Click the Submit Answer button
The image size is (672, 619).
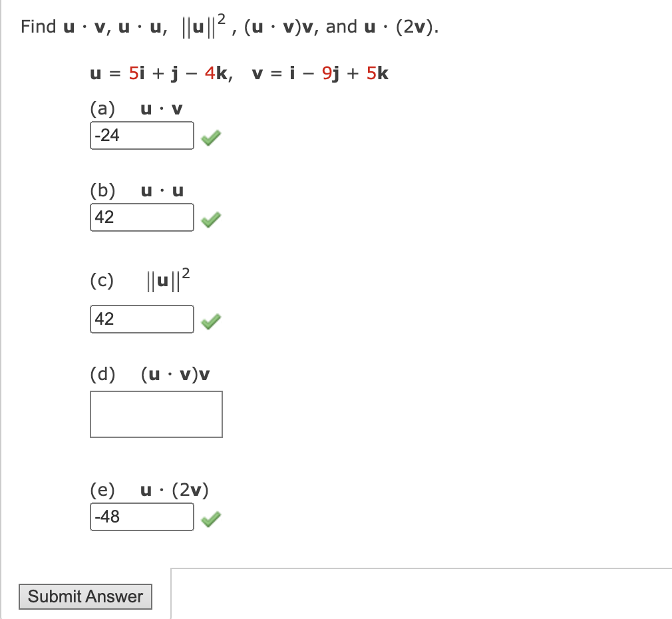pos(84,596)
